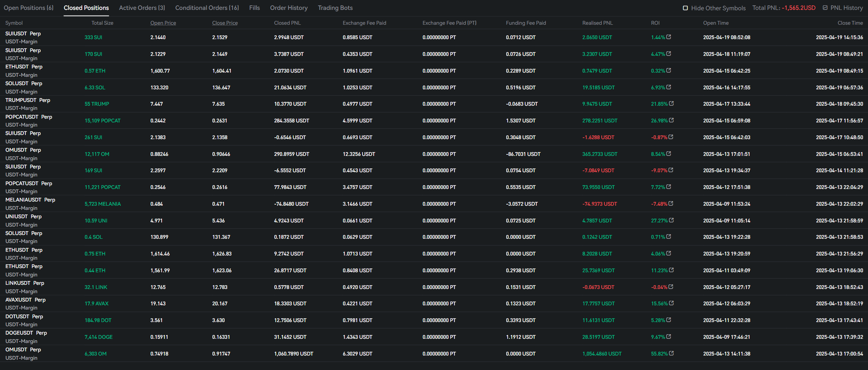Open share icon next to 21.85% ROI
Screen dimensions: 868x370
pos(671,103)
